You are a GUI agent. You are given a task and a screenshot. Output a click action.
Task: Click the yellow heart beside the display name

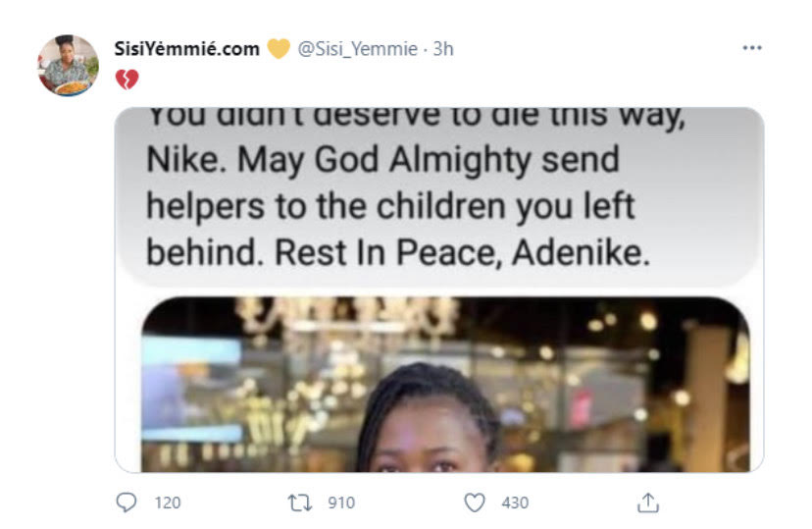[x=279, y=48]
